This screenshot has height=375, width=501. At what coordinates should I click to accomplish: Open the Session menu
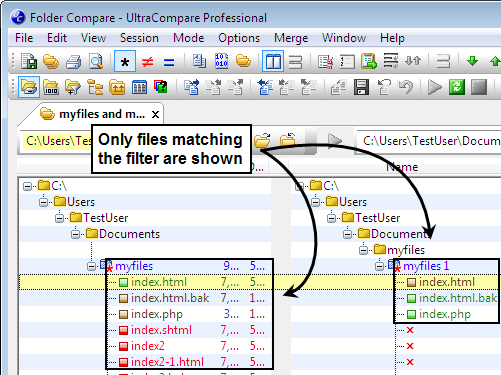click(139, 38)
